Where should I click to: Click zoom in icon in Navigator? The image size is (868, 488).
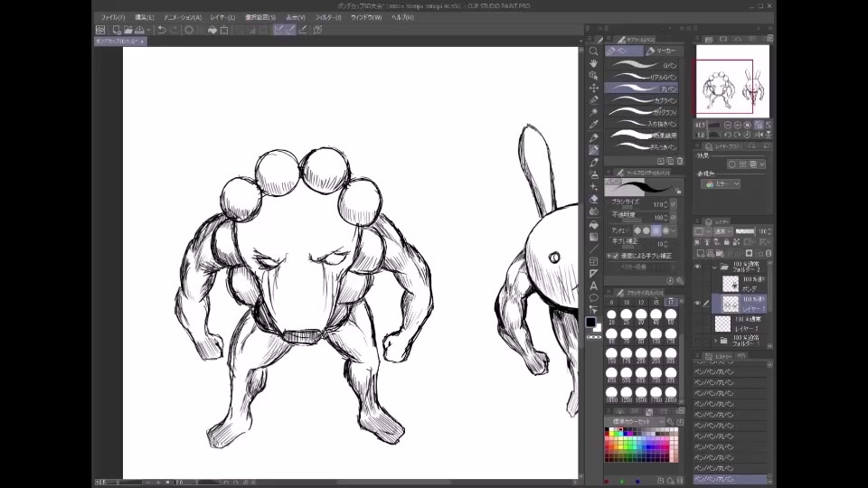[738, 125]
